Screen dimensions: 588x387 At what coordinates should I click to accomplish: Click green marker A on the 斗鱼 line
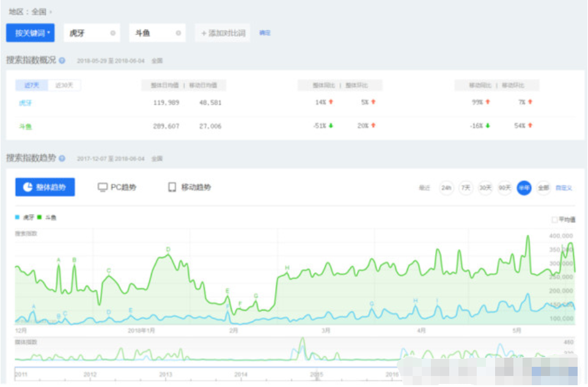coord(59,260)
